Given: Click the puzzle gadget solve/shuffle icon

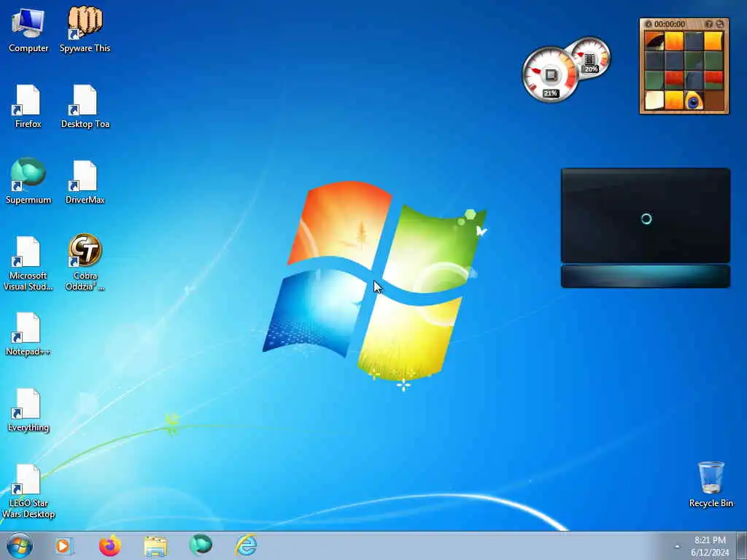Looking at the screenshot, I should click(720, 24).
